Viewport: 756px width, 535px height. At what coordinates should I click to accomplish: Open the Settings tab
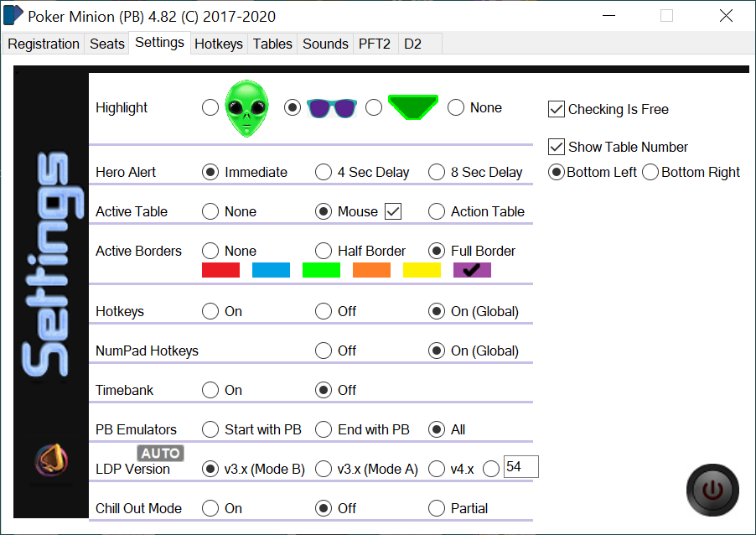click(159, 43)
